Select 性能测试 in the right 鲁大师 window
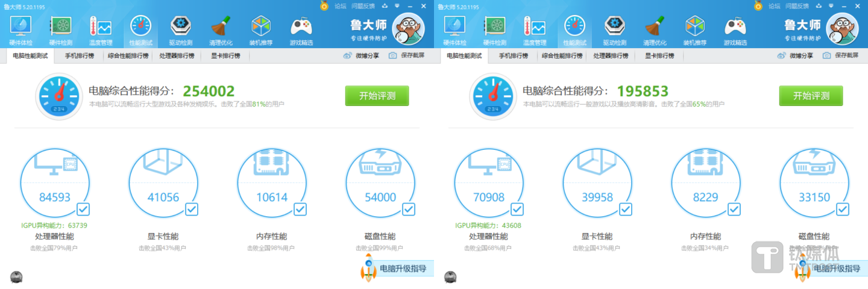 tap(574, 30)
